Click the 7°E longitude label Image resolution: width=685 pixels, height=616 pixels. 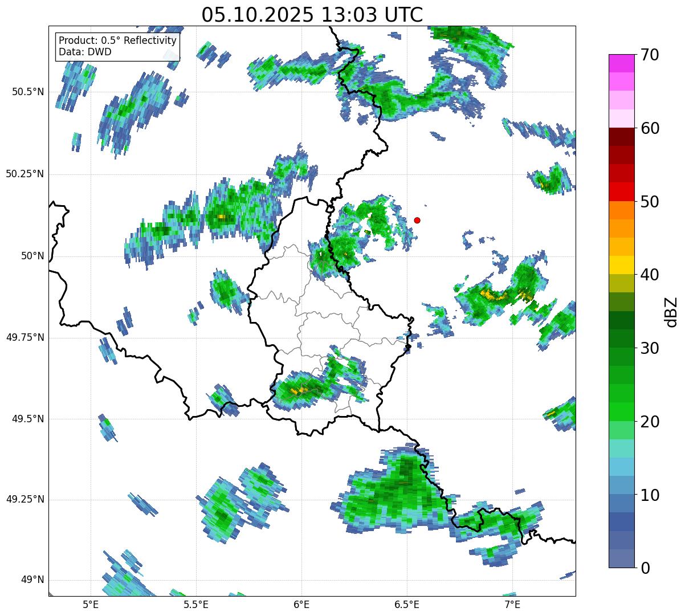[x=512, y=604]
